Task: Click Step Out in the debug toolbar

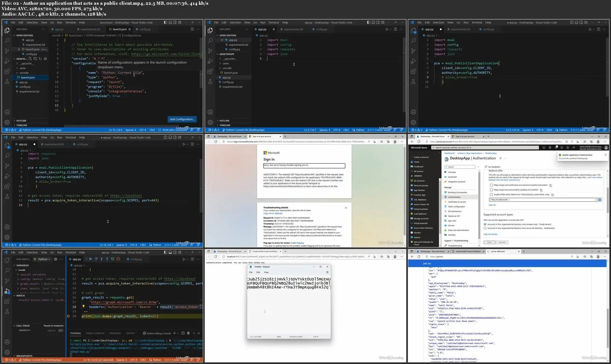Action: pos(107,259)
